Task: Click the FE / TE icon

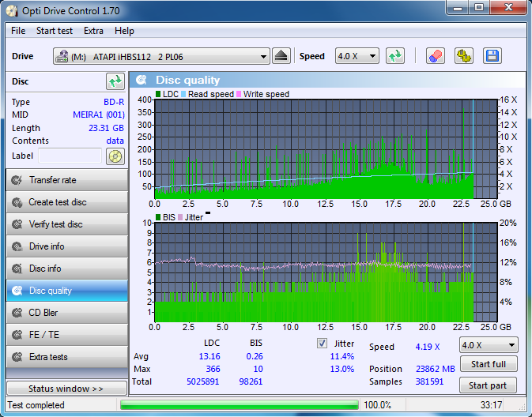Action: click(x=17, y=335)
